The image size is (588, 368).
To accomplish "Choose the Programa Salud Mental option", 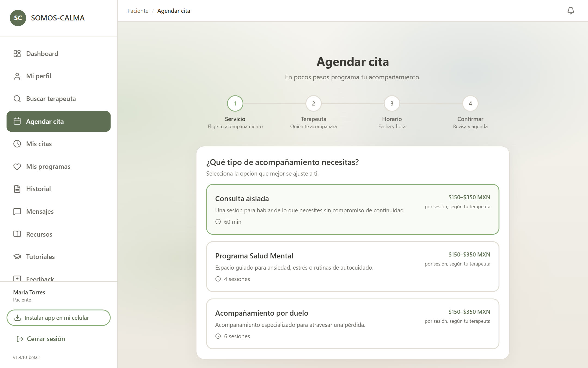I will click(x=353, y=267).
